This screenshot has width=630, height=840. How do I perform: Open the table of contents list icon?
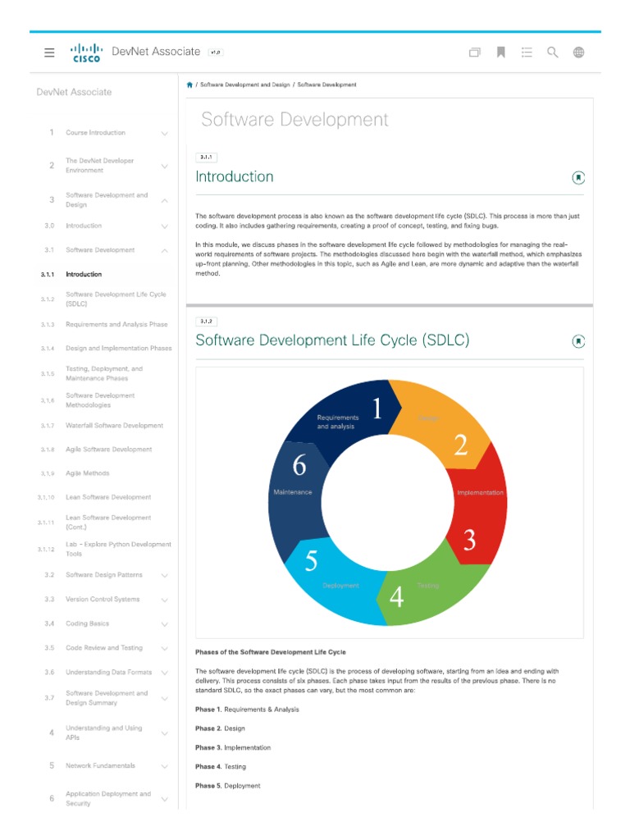tap(527, 52)
